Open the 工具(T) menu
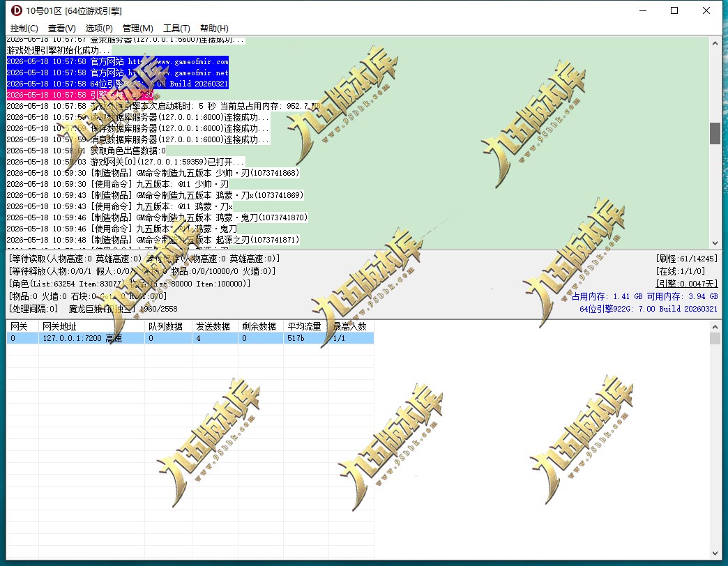This screenshot has width=728, height=566. point(176,29)
